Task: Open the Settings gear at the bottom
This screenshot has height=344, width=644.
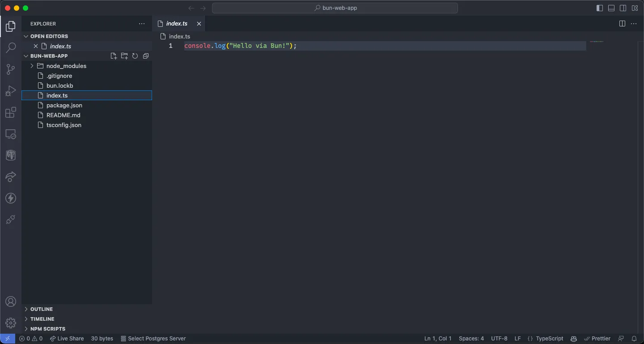Action: 11,323
